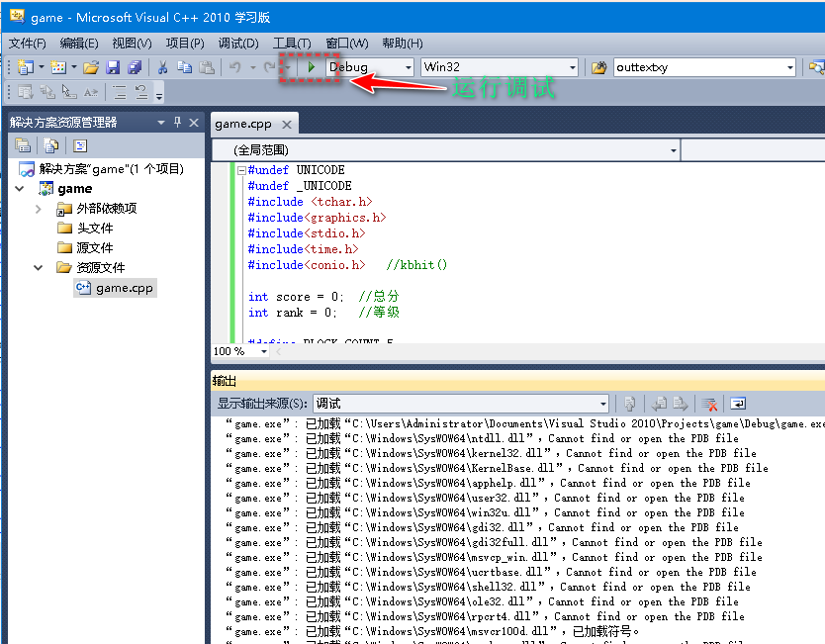This screenshot has height=644, width=825.
Task: Open the Debug configuration dropdown
Action: click(409, 67)
